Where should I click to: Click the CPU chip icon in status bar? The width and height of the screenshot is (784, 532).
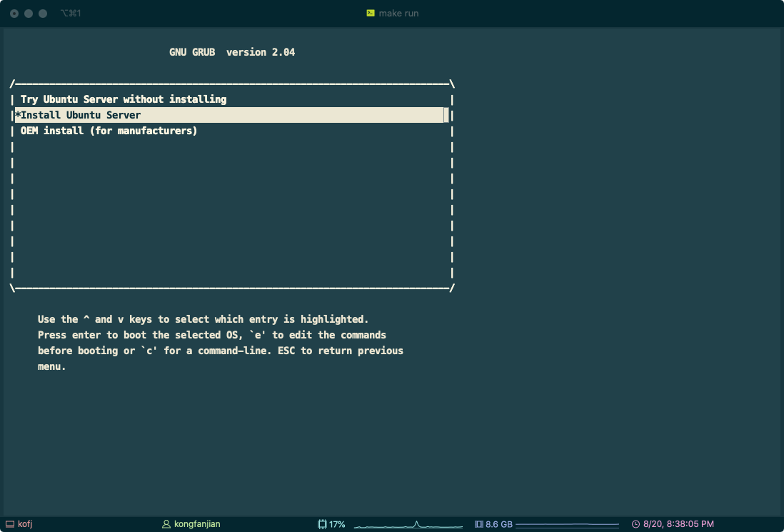322,524
